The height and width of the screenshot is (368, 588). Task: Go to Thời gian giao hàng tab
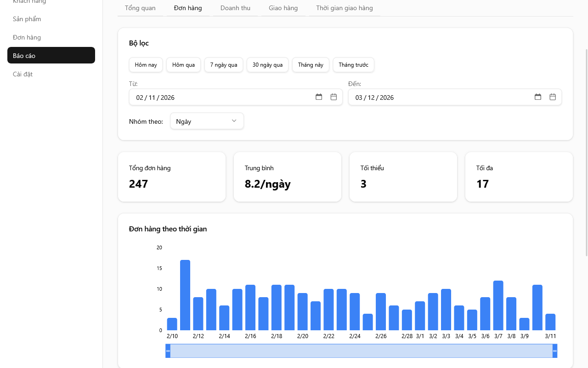pyautogui.click(x=344, y=8)
